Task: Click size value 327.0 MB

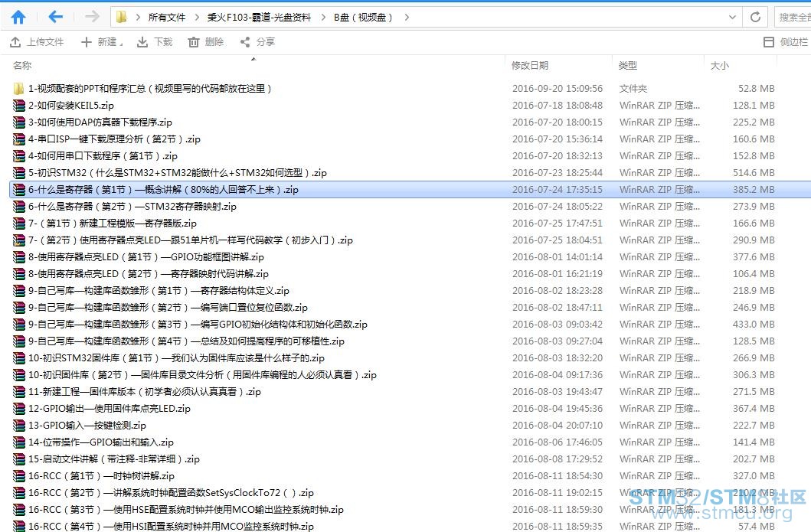Action: click(x=754, y=475)
